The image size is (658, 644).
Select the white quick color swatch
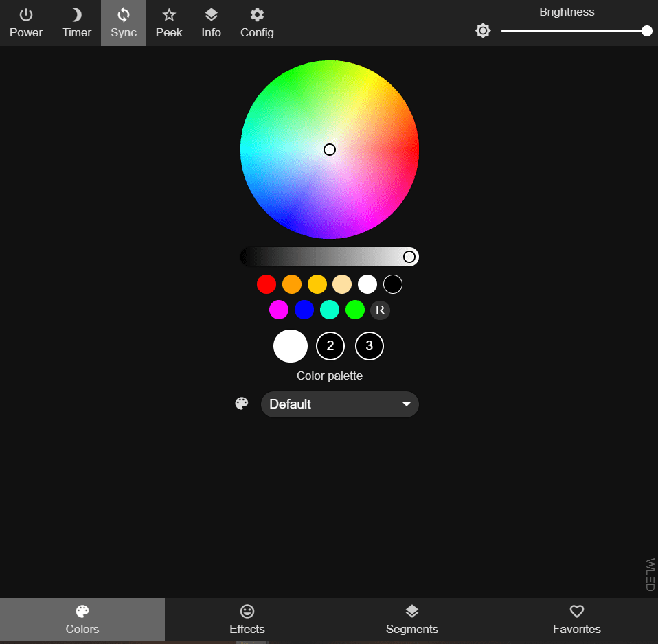[x=367, y=284]
